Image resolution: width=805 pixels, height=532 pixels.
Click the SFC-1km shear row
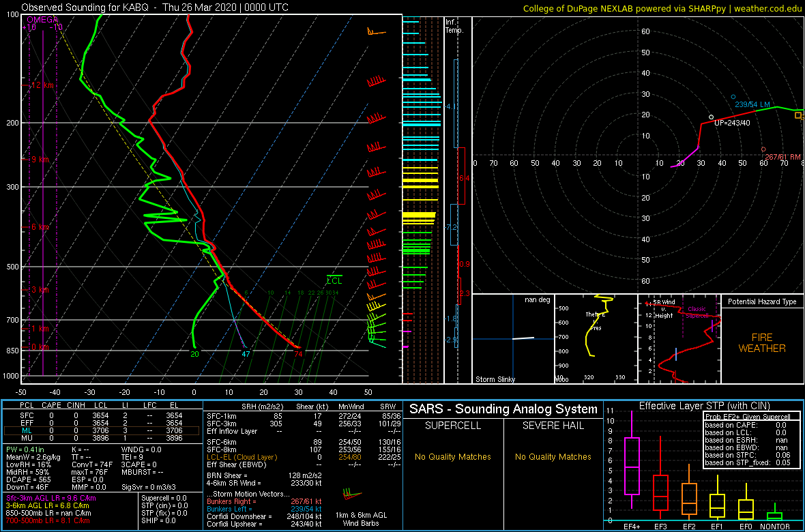(303, 416)
